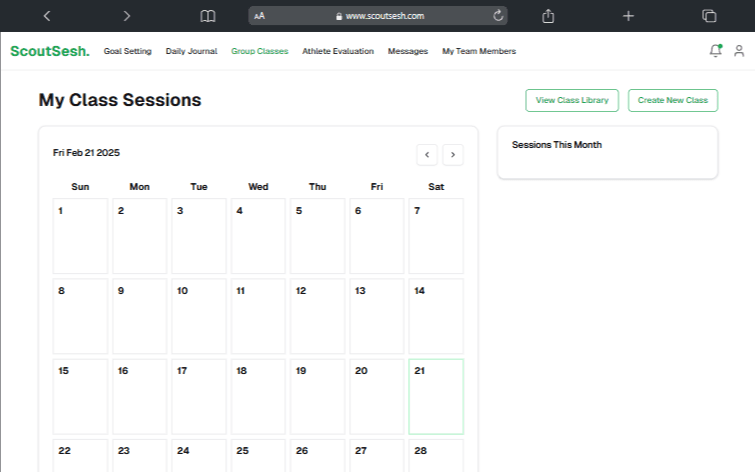Open the Goal Setting menu item

(128, 51)
